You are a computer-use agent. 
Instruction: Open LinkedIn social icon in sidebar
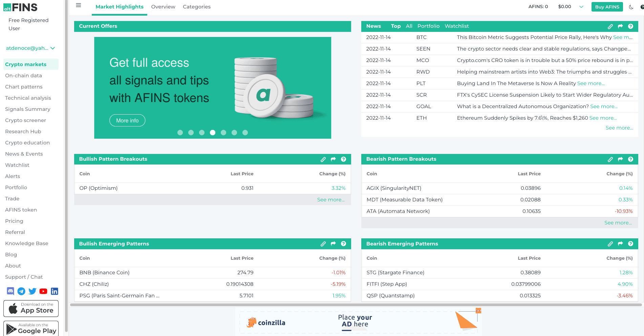pos(55,291)
